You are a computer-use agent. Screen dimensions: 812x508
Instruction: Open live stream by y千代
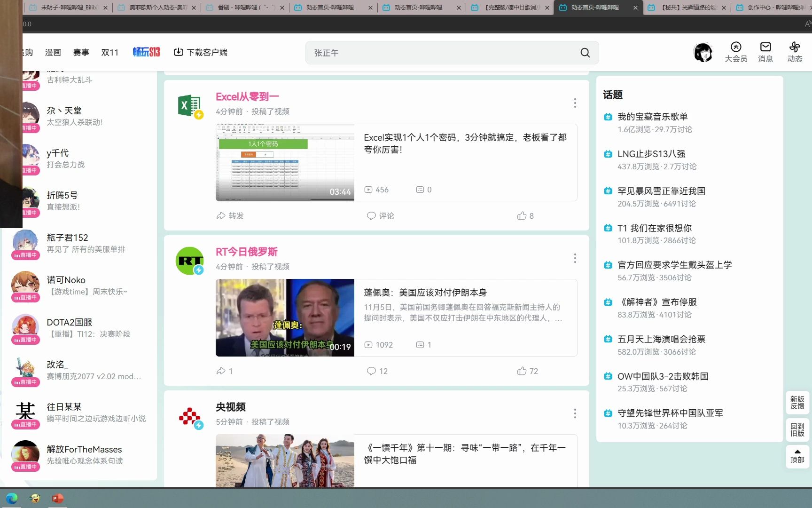pos(85,159)
